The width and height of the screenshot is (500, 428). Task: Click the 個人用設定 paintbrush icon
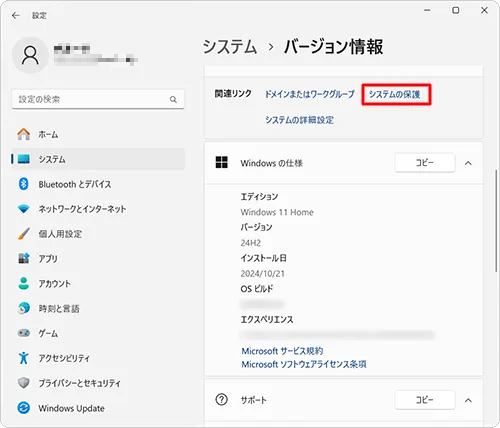coord(23,234)
